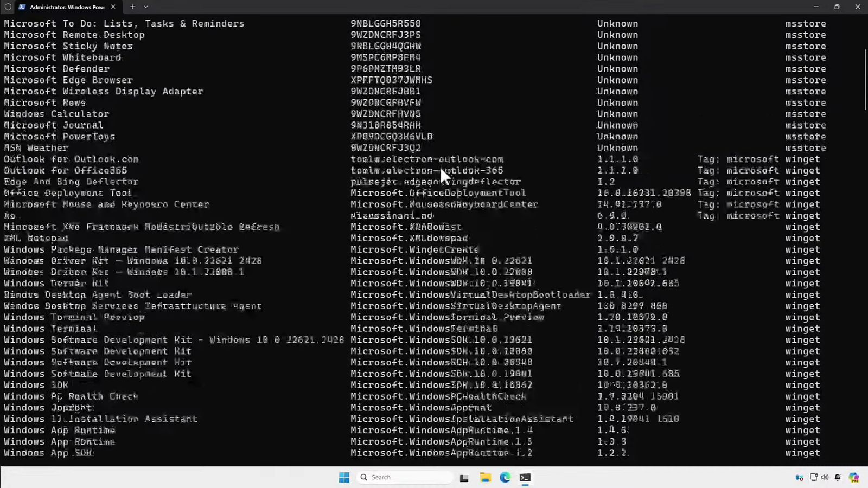Launch File Explorer from the taskbar
Screen dimensions: 868x488
[x=485, y=477]
